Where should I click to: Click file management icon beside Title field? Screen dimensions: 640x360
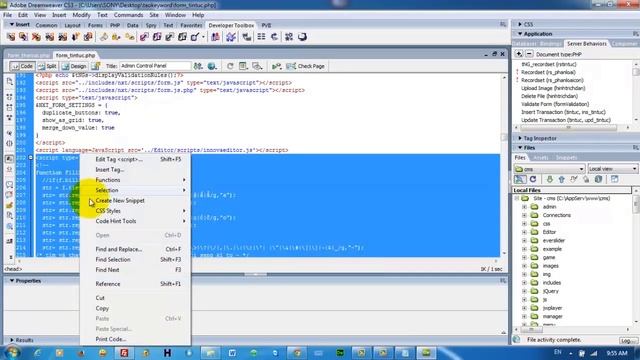point(198,66)
